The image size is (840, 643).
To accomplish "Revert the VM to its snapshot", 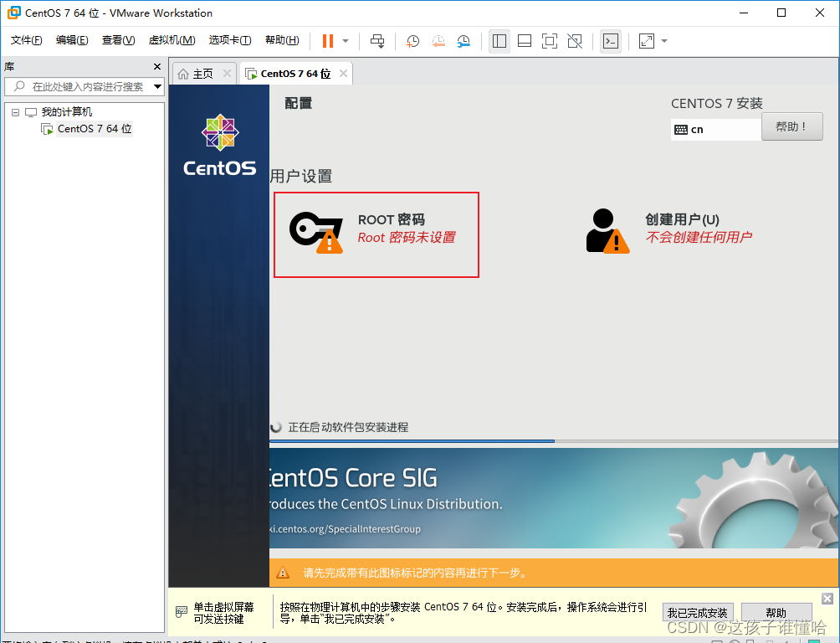I will (438, 41).
